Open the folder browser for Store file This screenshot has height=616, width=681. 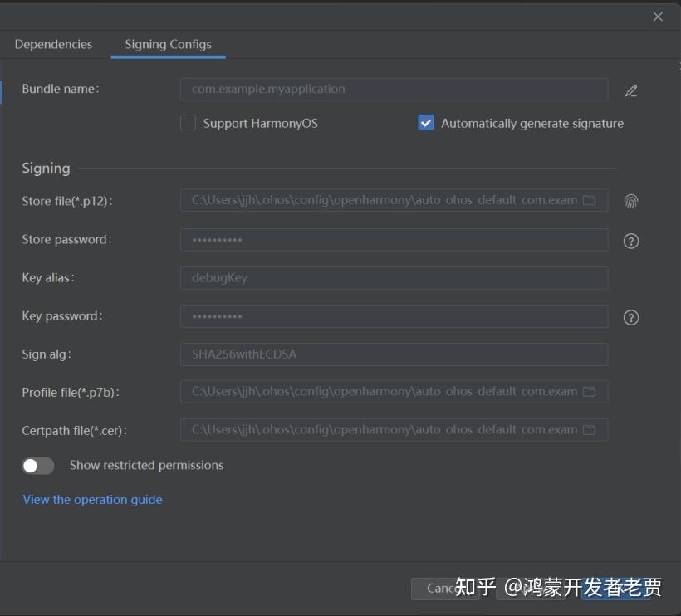pos(592,200)
